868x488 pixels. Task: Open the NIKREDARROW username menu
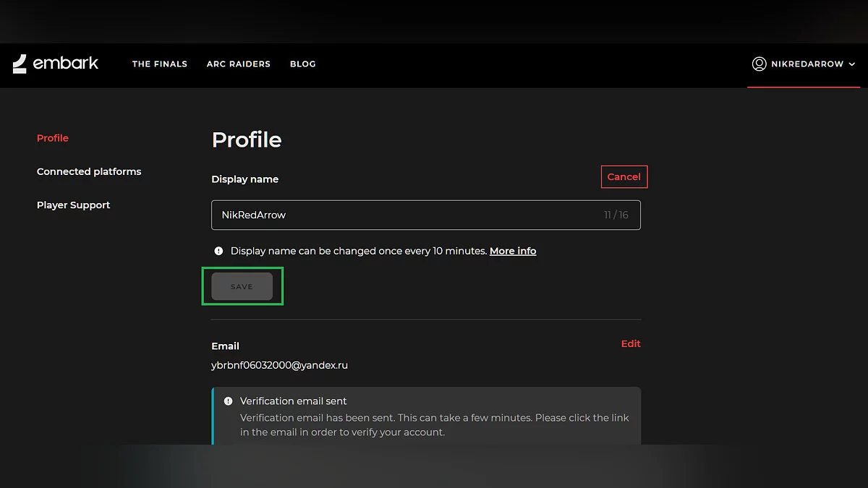point(807,64)
